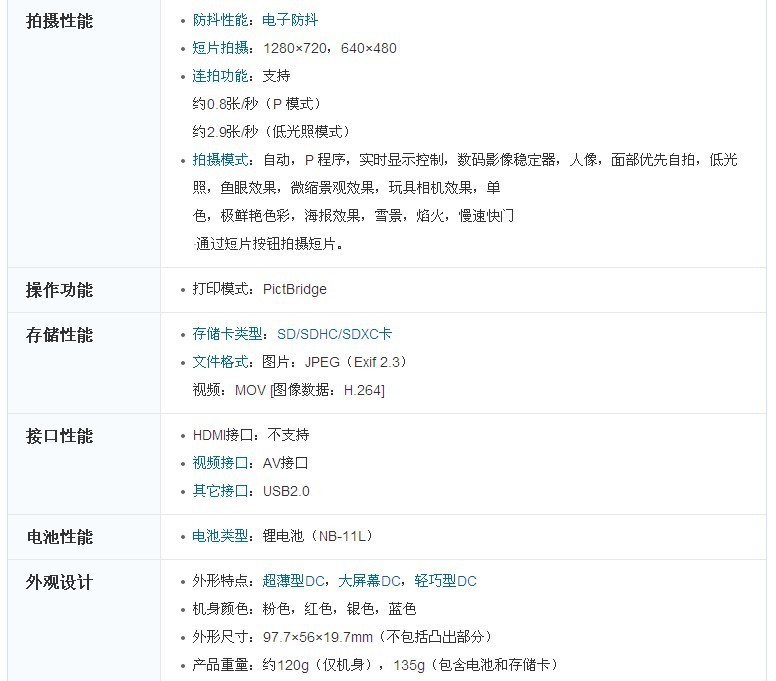The height and width of the screenshot is (681, 776).
Task: Open the 视频接口 link
Action: (x=220, y=463)
